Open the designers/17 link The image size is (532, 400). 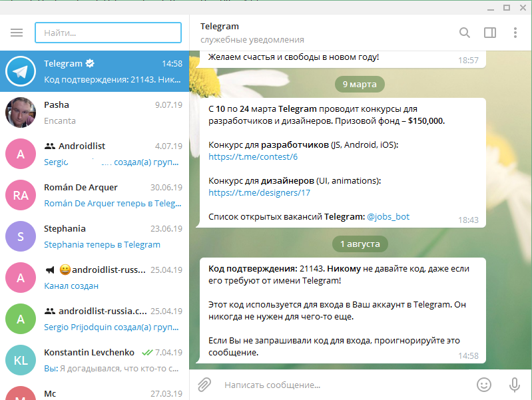click(259, 193)
